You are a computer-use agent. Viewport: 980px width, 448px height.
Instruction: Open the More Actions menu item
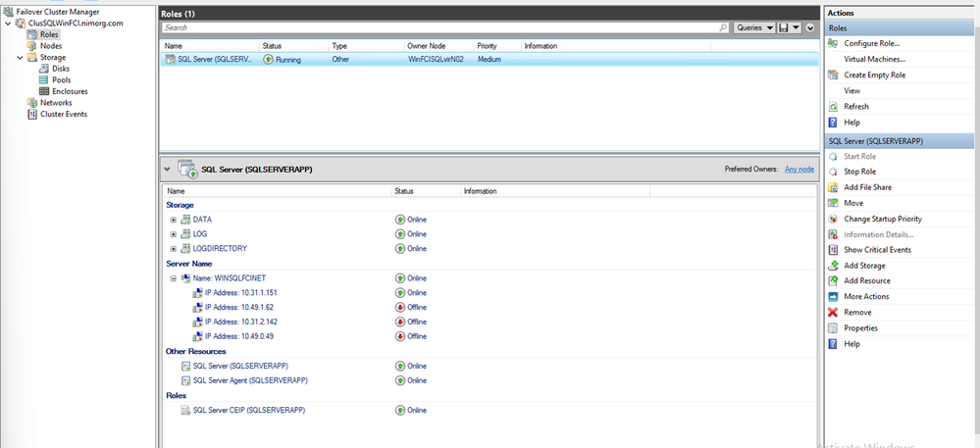(x=866, y=296)
